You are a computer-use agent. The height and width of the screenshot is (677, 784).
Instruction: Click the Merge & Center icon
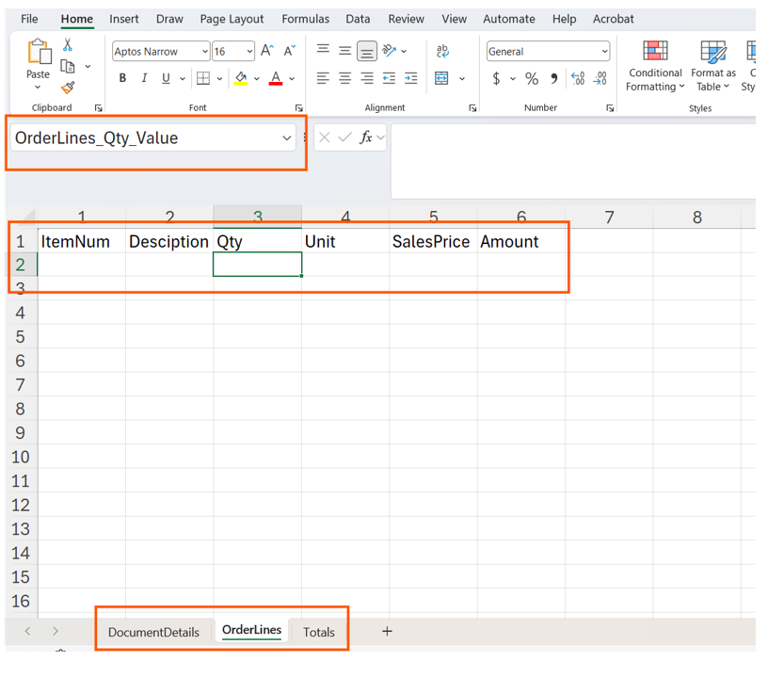click(441, 78)
